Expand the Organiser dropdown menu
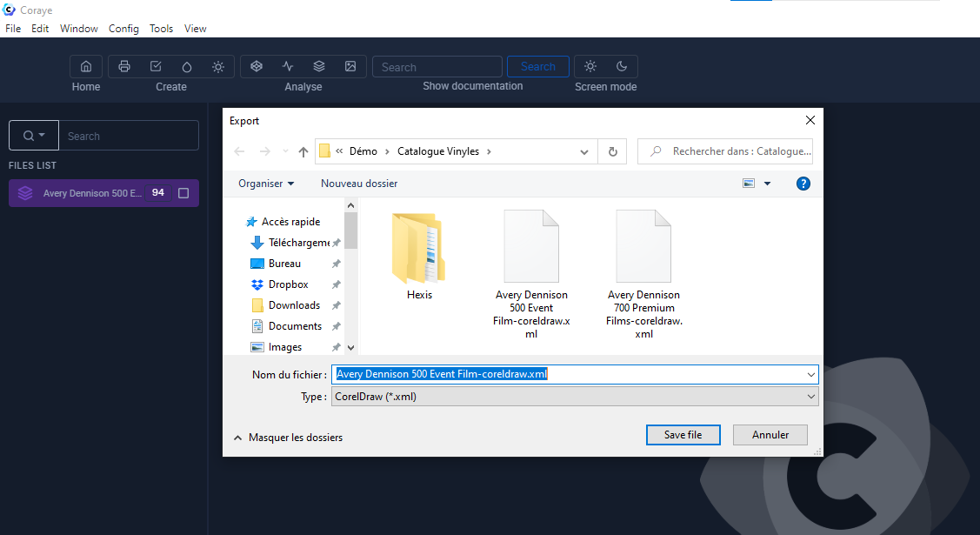 point(265,184)
